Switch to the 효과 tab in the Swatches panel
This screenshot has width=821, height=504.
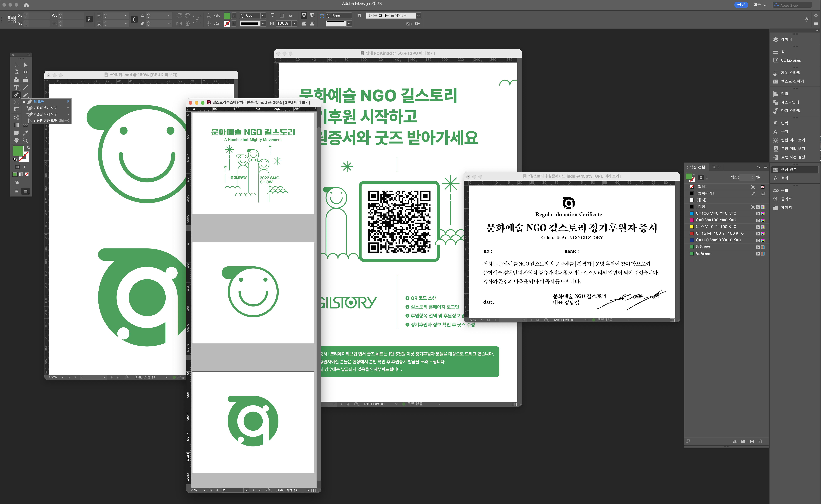[716, 167]
